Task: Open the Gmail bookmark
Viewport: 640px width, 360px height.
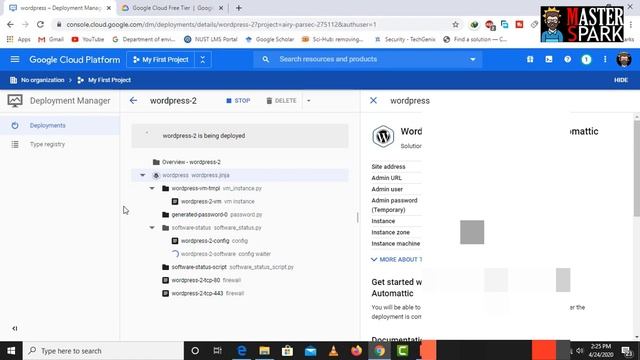Action: (51, 39)
